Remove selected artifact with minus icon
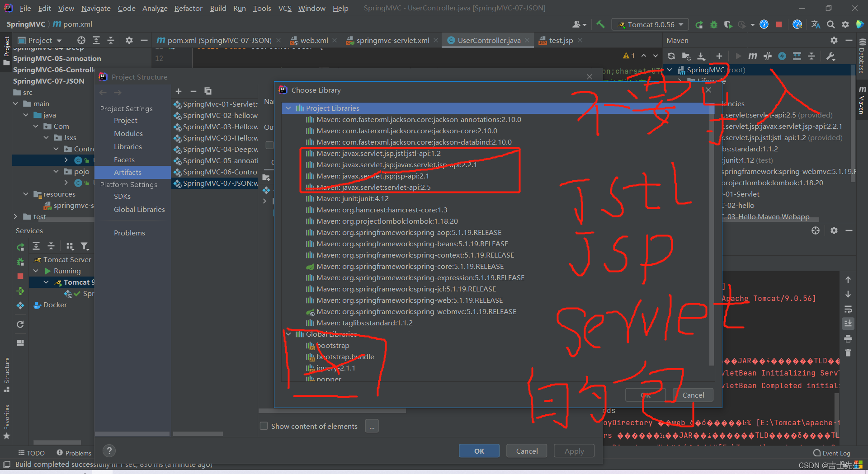 [x=193, y=91]
